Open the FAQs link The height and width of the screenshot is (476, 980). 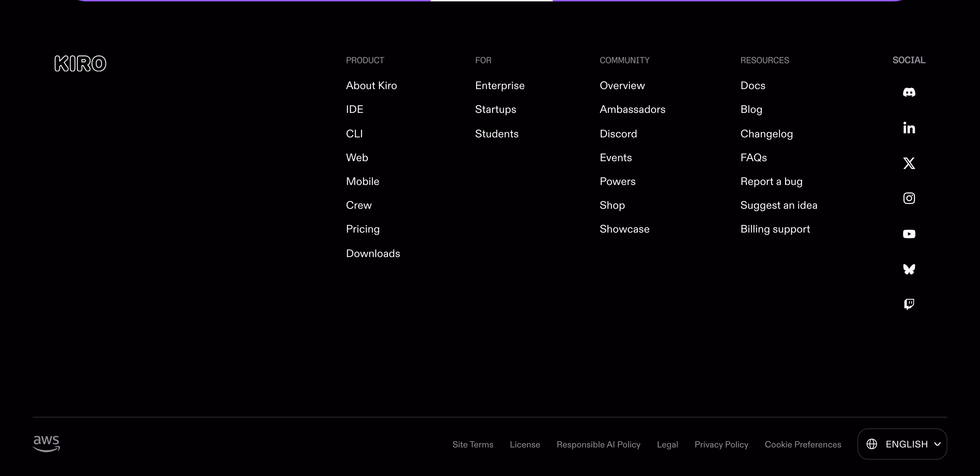(x=753, y=158)
